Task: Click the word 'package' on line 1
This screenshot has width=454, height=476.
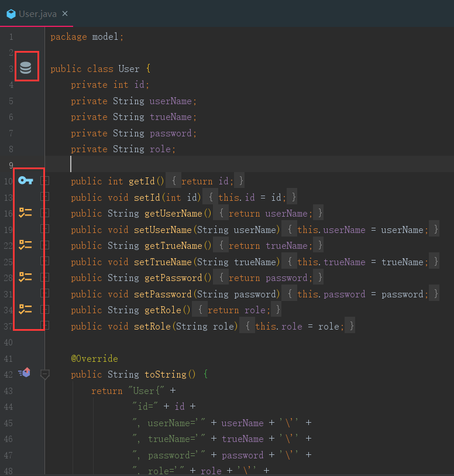Action: pos(68,37)
